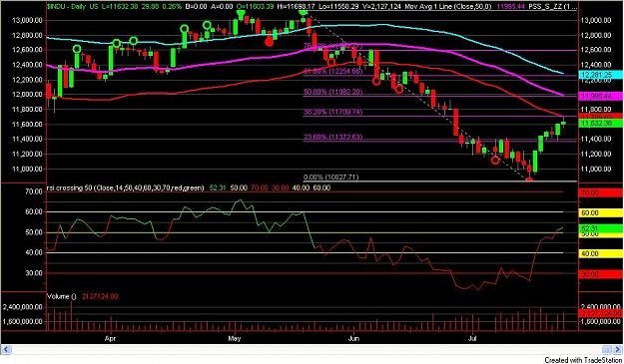624x364 pixels.
Task: Select the 0.00% (10827.71) Fibonacci label
Action: coord(330,178)
